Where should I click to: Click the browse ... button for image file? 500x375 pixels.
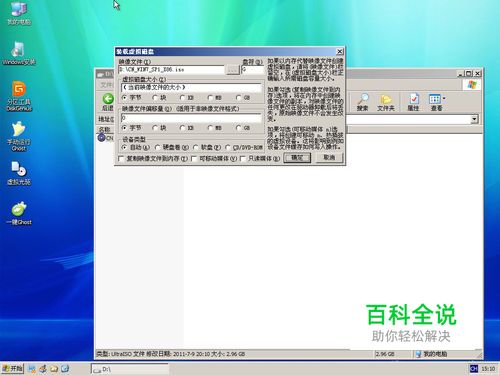[x=233, y=70]
